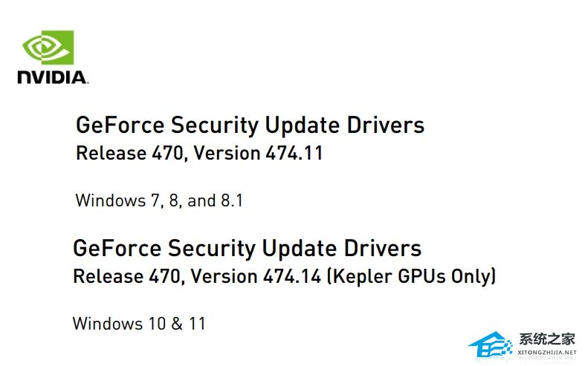Click the green NVIDIA eye logo
The height and width of the screenshot is (366, 588).
point(48,48)
